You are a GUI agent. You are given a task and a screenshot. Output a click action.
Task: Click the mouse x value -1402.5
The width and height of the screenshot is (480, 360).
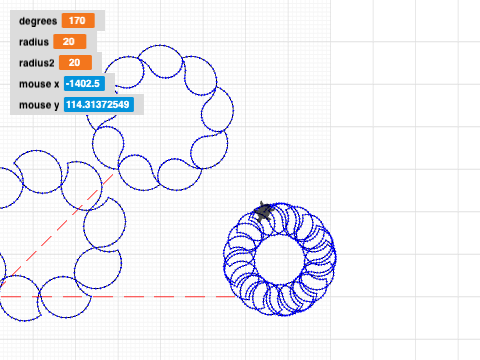tap(84, 84)
